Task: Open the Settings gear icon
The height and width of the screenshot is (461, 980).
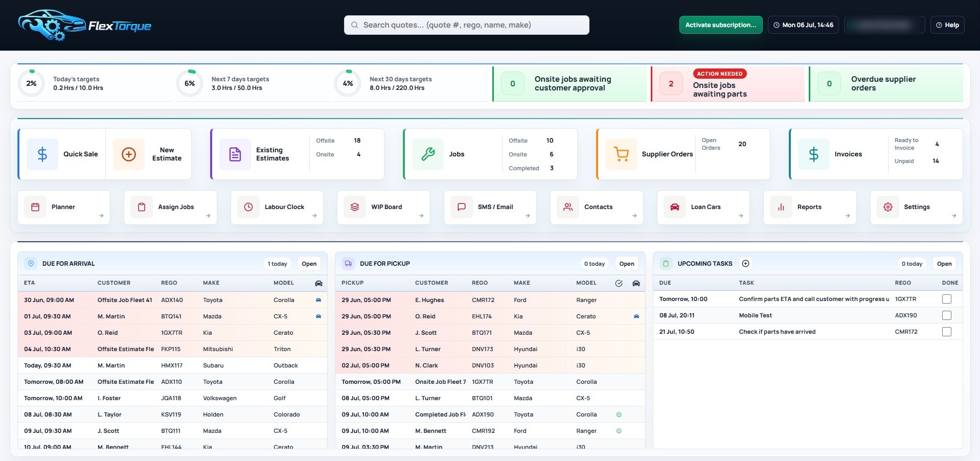Action: coord(888,207)
